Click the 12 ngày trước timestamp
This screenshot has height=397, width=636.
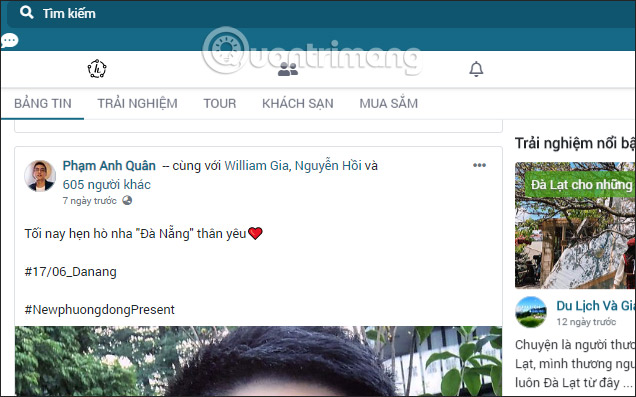(586, 322)
